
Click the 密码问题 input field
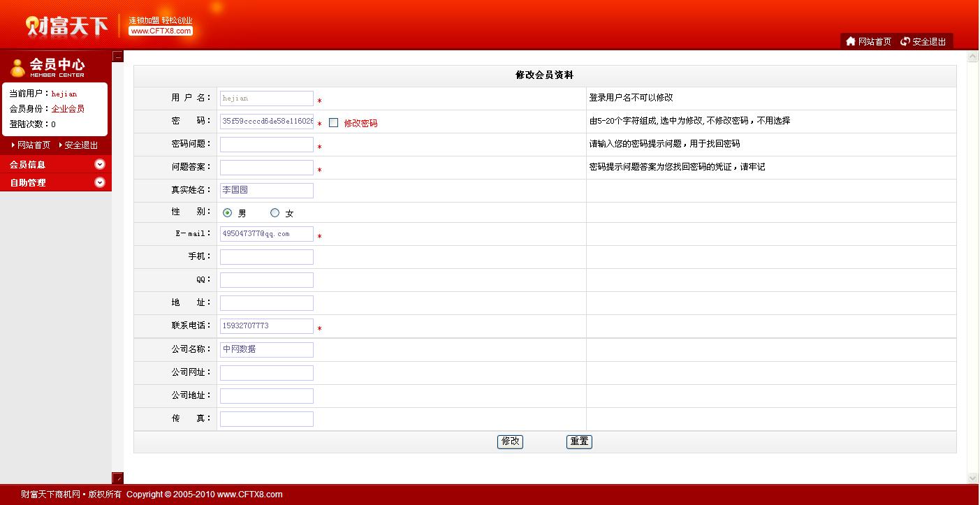coord(266,145)
